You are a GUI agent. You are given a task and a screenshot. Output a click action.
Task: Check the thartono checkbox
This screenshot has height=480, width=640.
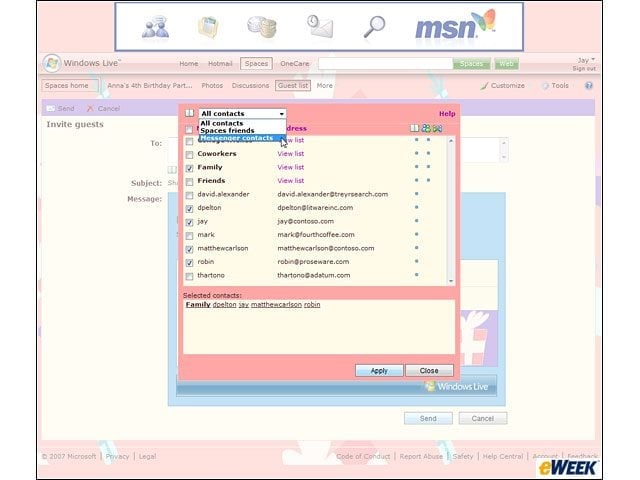click(189, 276)
